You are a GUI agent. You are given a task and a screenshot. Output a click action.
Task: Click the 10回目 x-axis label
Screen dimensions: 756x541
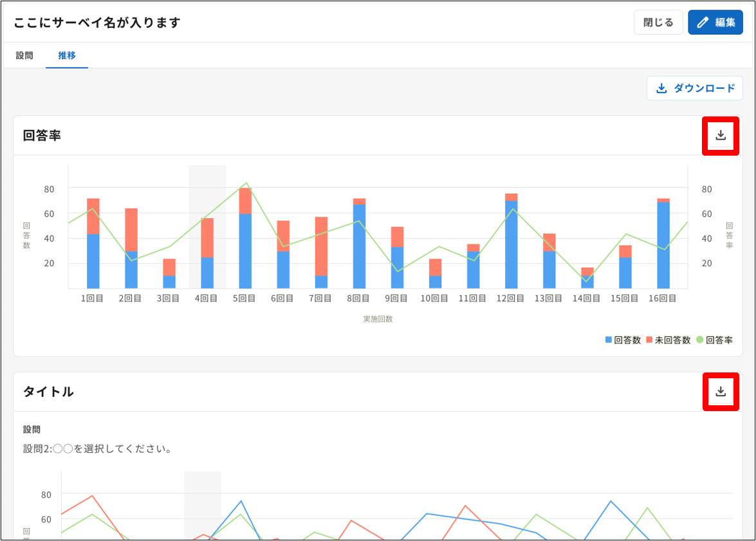(x=435, y=299)
